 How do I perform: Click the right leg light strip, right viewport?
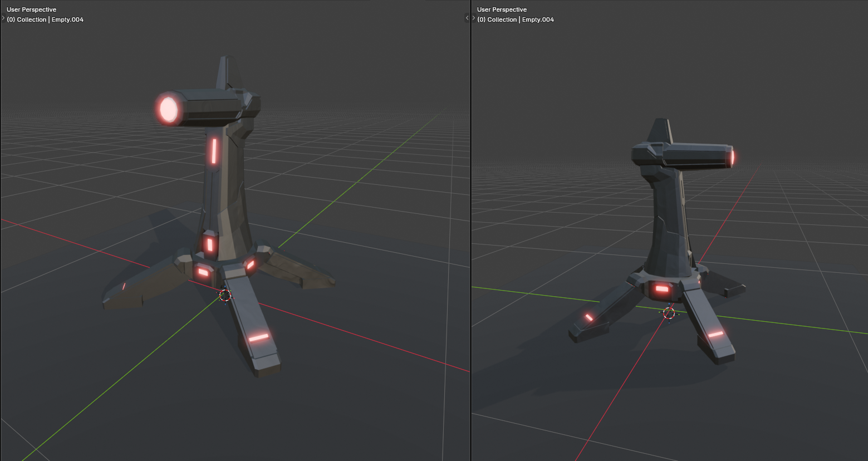[715, 334]
